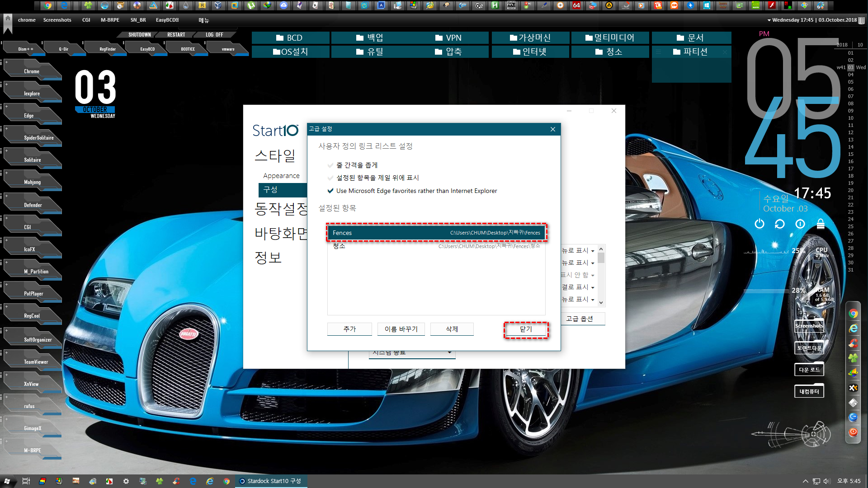Open the 멀티미디어 fence folder
Image resolution: width=868 pixels, height=488 pixels.
coord(610,38)
